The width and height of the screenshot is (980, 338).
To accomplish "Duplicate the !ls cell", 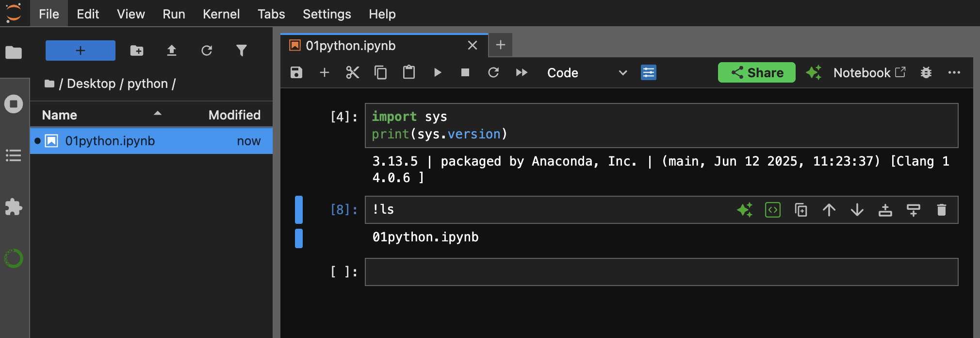I will (801, 210).
